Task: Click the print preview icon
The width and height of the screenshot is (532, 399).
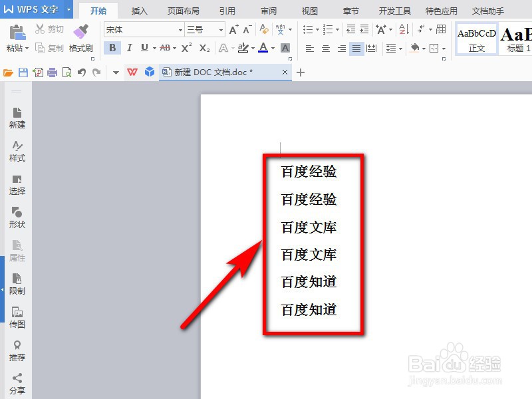Action: 67,72
